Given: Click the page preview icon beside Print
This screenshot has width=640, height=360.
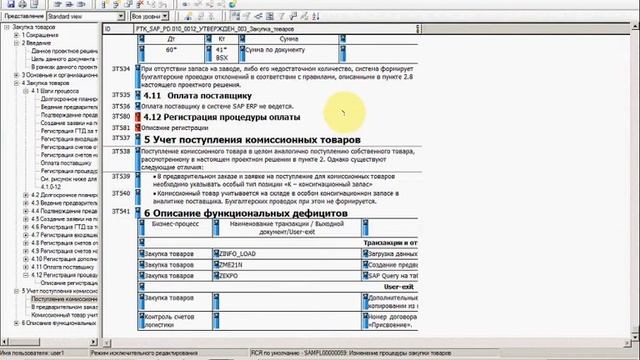Looking at the screenshot, I should coord(34,4).
